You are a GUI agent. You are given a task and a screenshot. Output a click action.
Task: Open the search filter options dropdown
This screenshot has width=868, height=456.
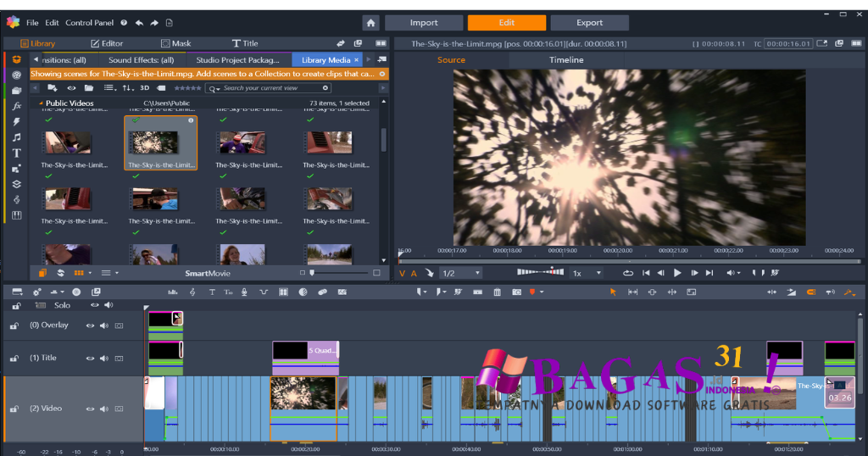(214, 88)
